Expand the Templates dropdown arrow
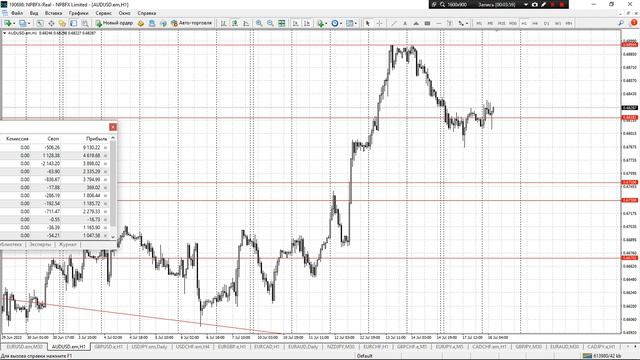The image size is (640, 360). coord(356,23)
